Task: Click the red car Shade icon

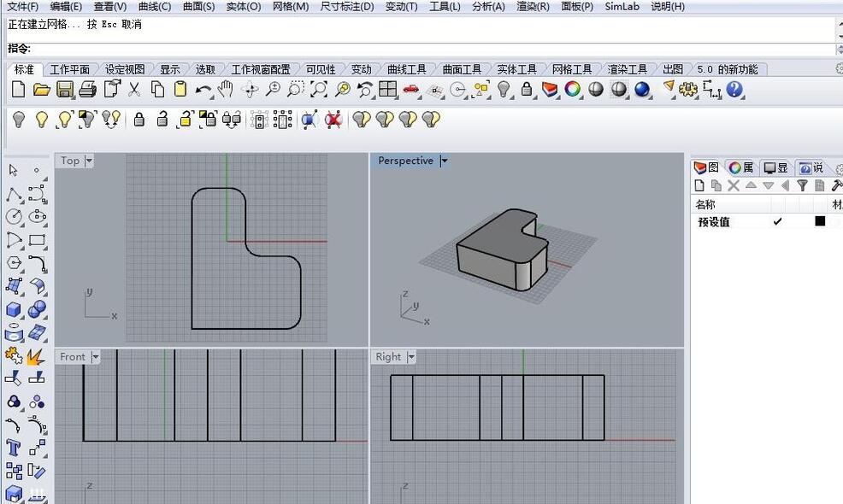Action: point(411,89)
